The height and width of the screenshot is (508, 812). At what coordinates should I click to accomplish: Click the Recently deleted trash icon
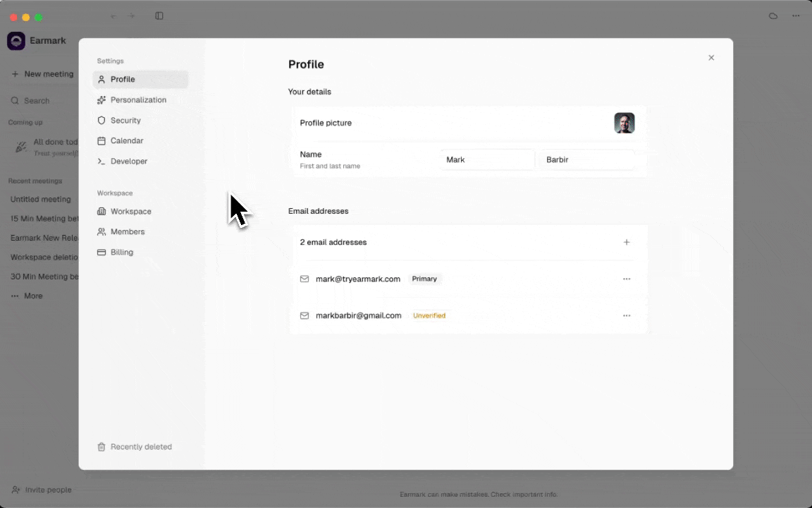101,447
